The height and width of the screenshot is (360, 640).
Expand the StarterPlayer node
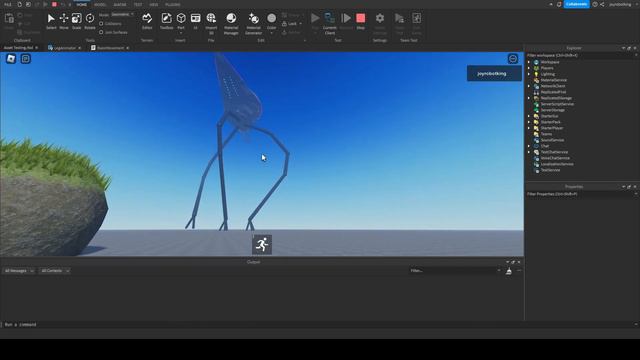point(529,128)
